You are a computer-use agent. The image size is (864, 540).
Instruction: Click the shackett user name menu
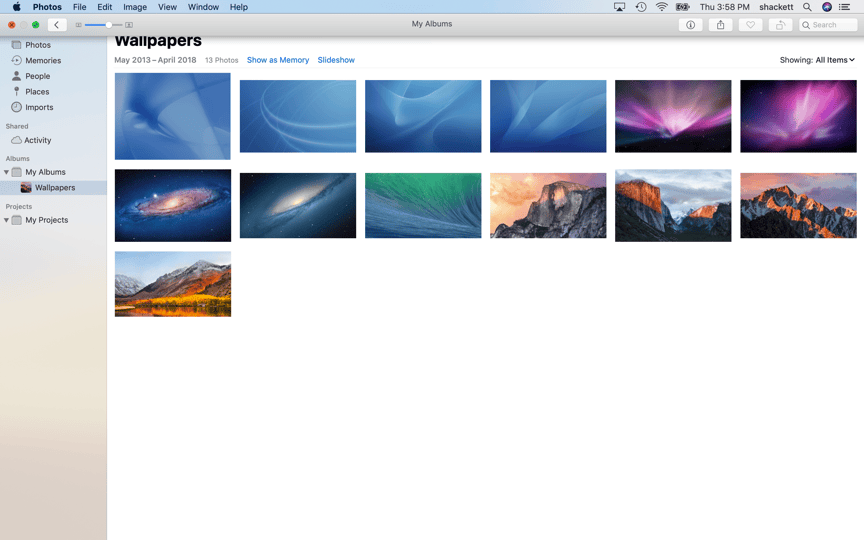(776, 7)
